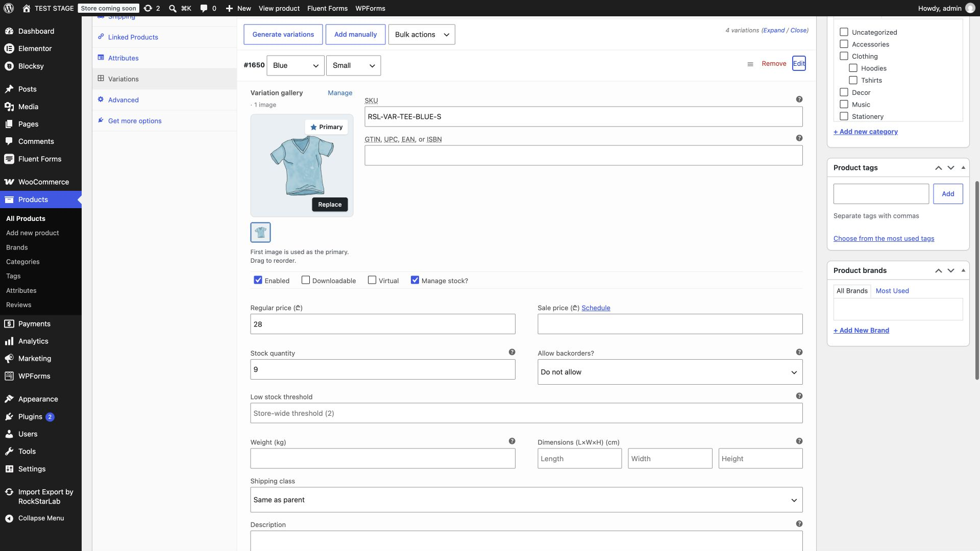Click the small t-shirt gallery thumbnail
Viewport: 980px width, 551px height.
[260, 233]
